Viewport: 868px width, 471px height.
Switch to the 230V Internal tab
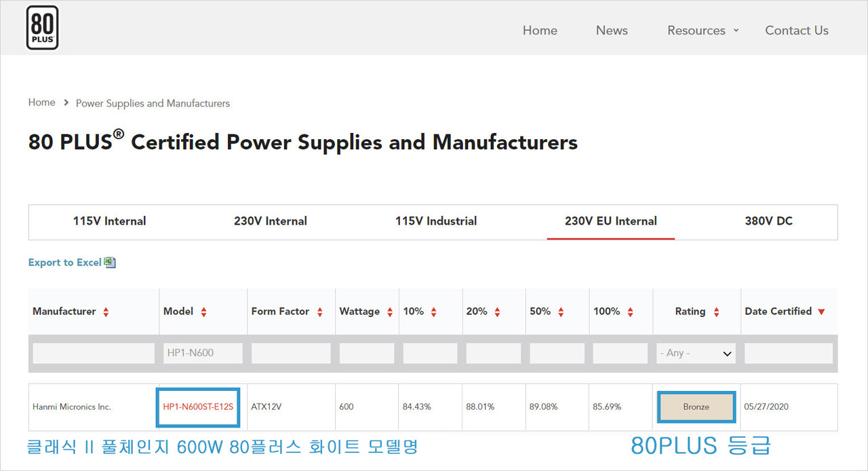coord(271,221)
